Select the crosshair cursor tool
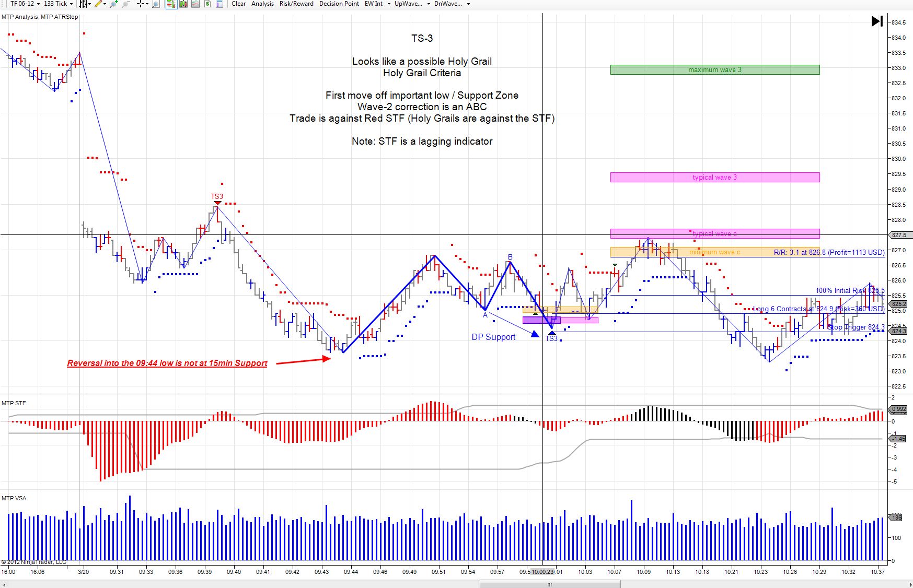The height and width of the screenshot is (588, 913). [141, 4]
